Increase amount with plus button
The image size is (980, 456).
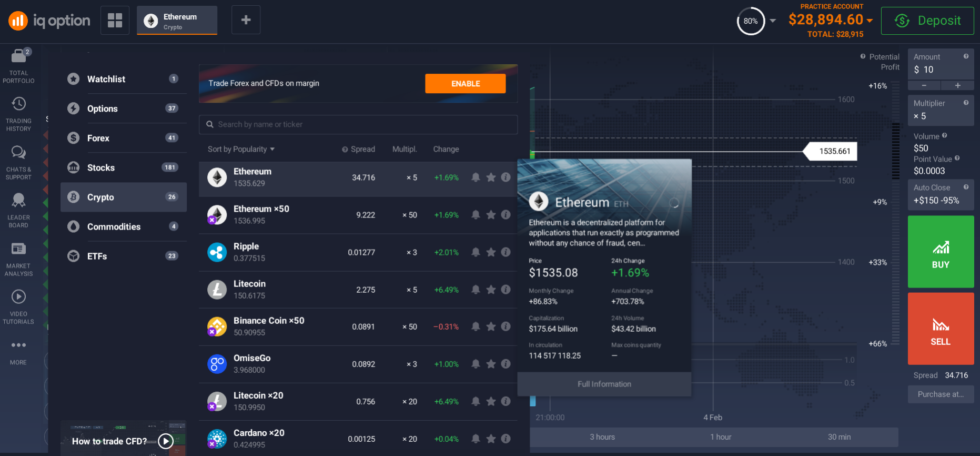[x=957, y=85]
